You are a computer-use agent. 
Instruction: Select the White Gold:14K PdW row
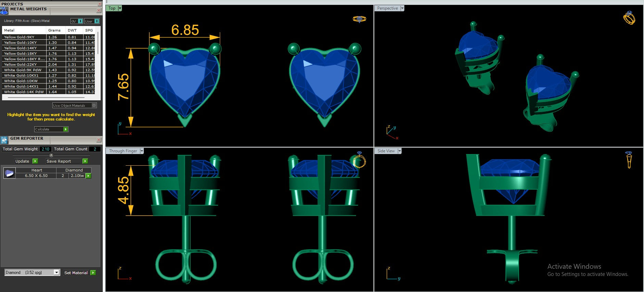click(49, 92)
